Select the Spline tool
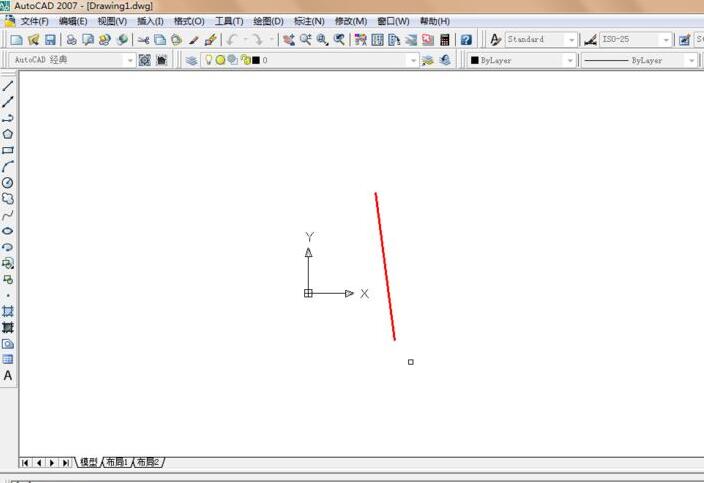Image resolution: width=704 pixels, height=483 pixels. pyautogui.click(x=8, y=215)
